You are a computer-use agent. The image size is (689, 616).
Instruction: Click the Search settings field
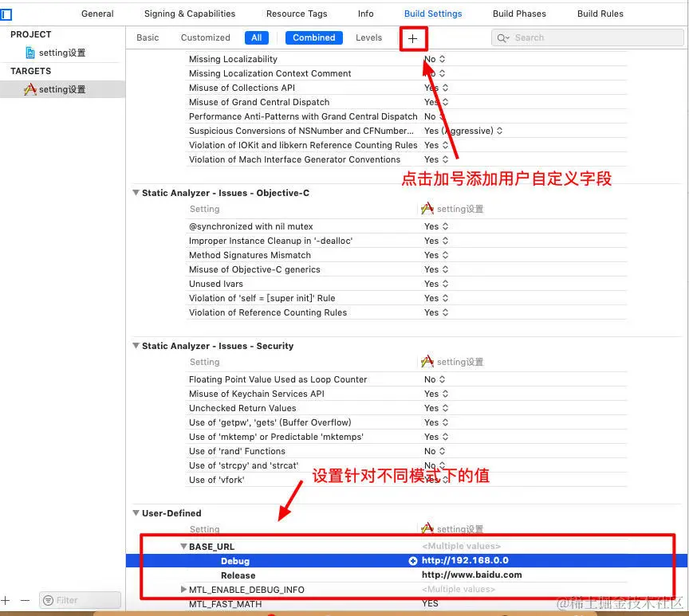tap(588, 38)
